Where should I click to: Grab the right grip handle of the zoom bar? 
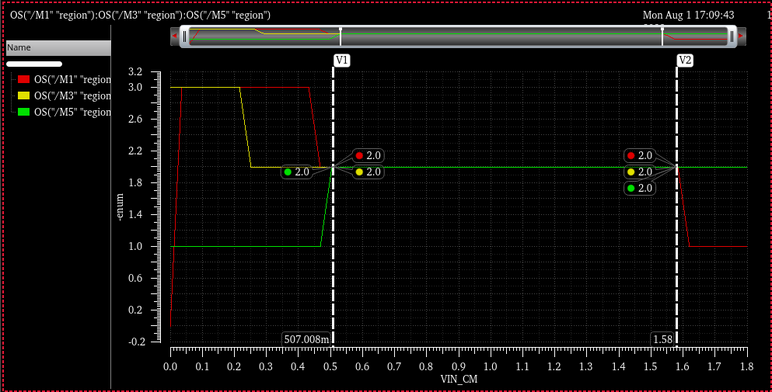tap(732, 36)
